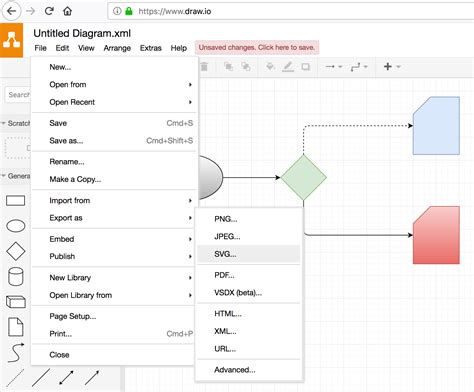Choose Close from the File menu
This screenshot has height=392, width=474.
(113, 355)
